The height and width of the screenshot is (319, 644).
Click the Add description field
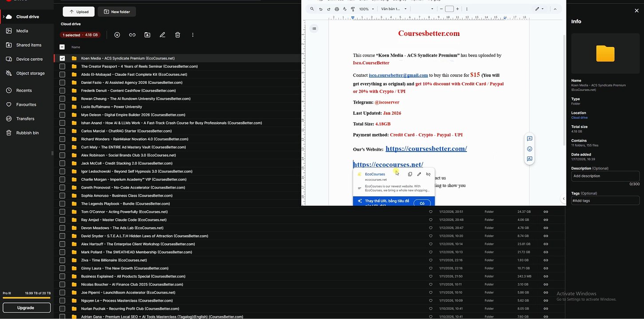pos(605,176)
